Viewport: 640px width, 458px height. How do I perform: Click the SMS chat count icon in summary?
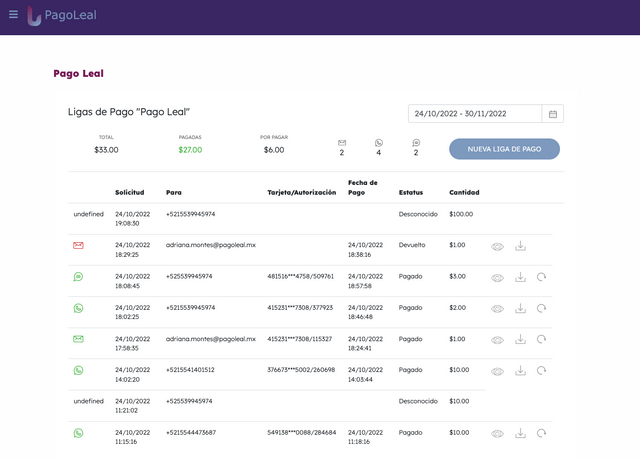click(416, 143)
